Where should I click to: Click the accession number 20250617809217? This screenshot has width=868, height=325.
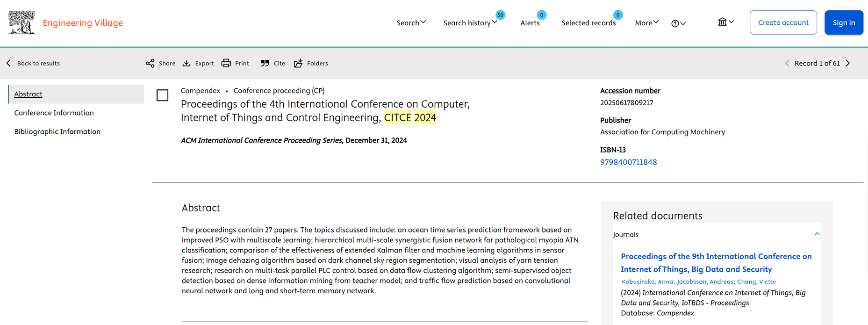pos(626,102)
